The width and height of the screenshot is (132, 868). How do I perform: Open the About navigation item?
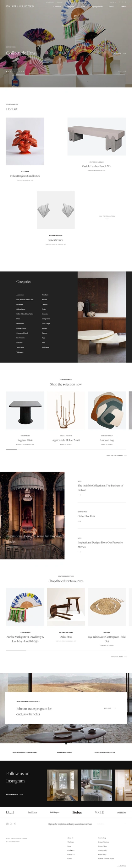(x=111, y=6)
